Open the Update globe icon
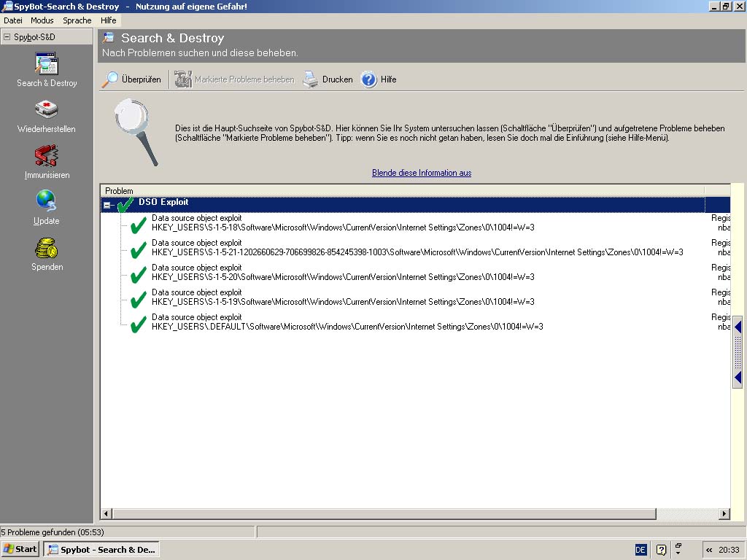The width and height of the screenshot is (747, 560). coord(47,201)
